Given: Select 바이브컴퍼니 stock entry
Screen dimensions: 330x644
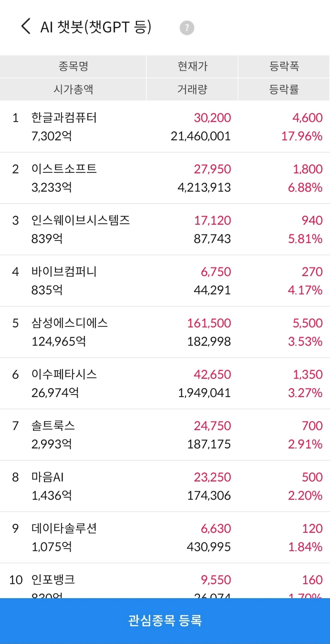Looking at the screenshot, I should (x=165, y=281).
